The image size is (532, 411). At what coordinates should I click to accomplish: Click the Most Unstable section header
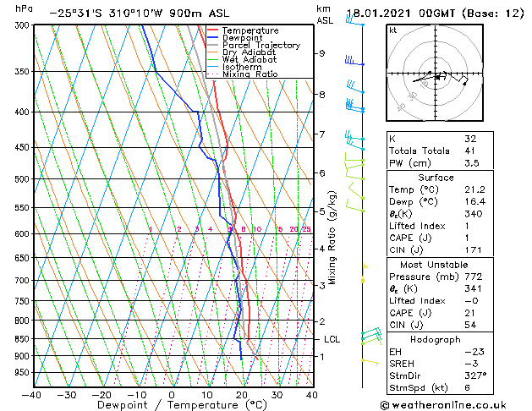pos(434,264)
